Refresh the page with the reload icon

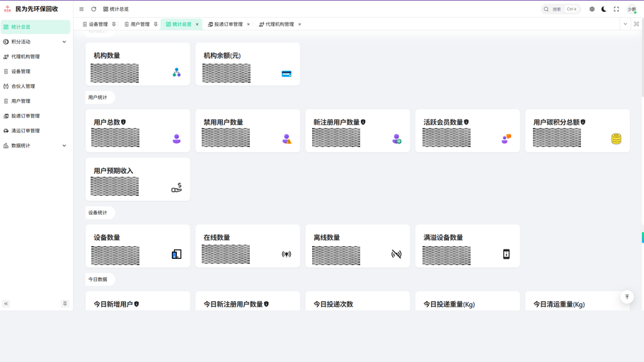tap(93, 9)
